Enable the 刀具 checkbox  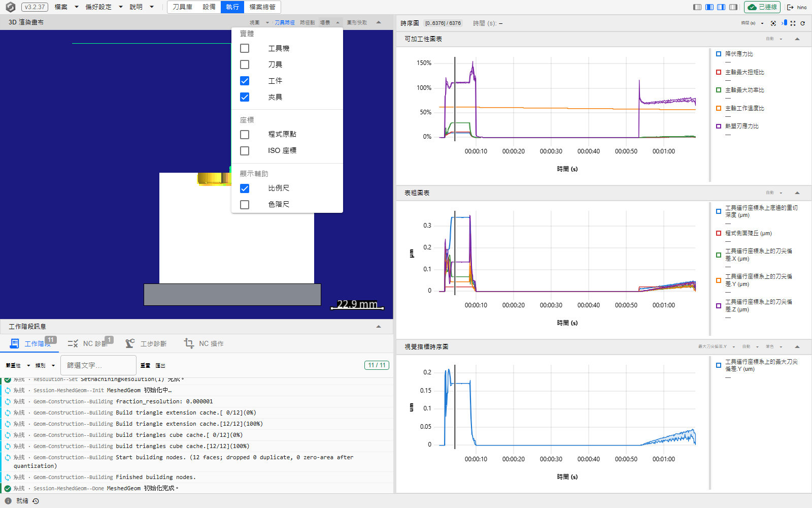(x=245, y=65)
